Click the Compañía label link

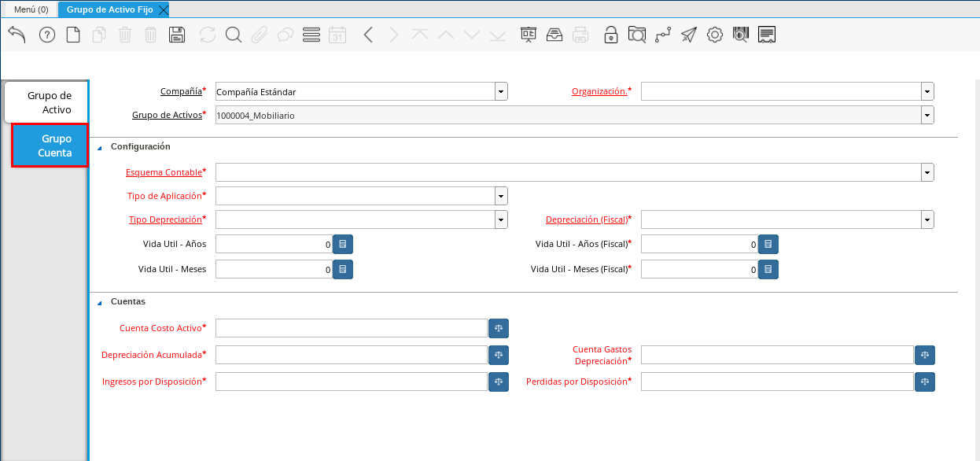181,91
